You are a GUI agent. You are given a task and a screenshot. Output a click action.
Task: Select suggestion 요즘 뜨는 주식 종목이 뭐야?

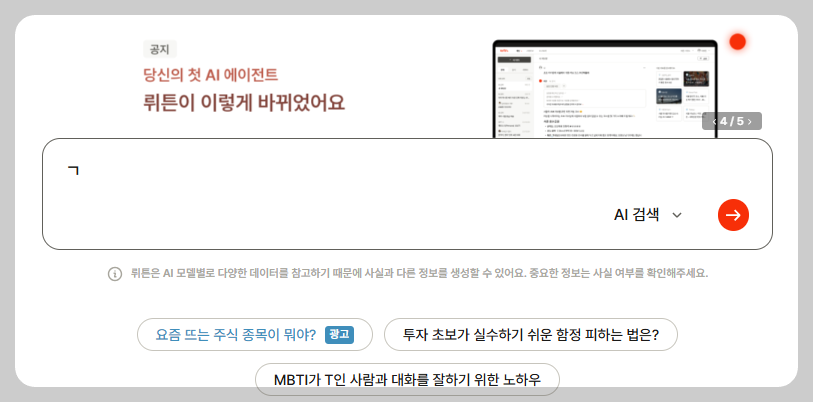coord(255,335)
